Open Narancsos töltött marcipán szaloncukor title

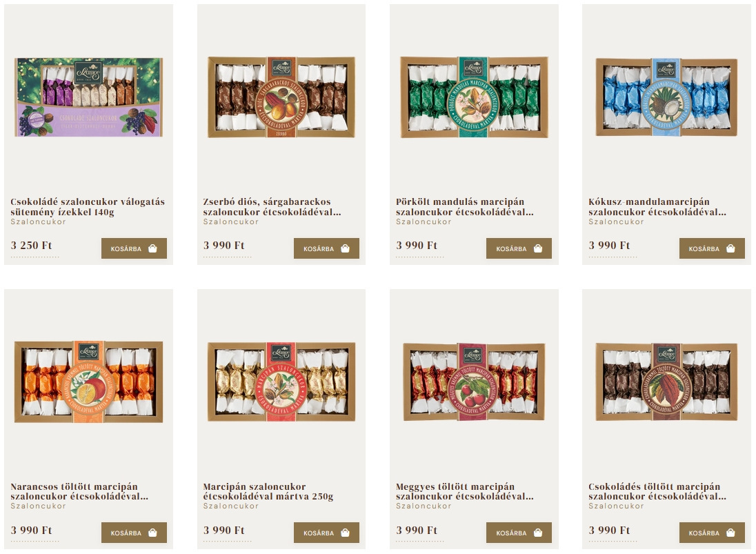pyautogui.click(x=79, y=491)
